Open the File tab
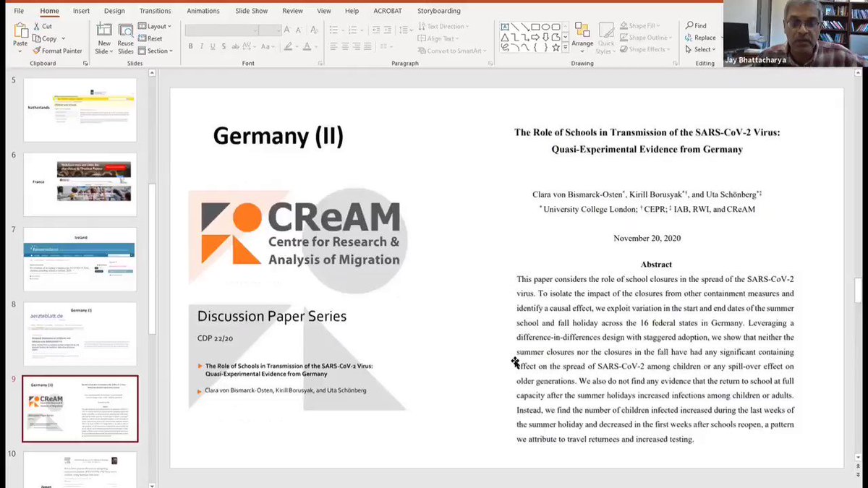Viewport: 868px width, 488px height. (19, 11)
